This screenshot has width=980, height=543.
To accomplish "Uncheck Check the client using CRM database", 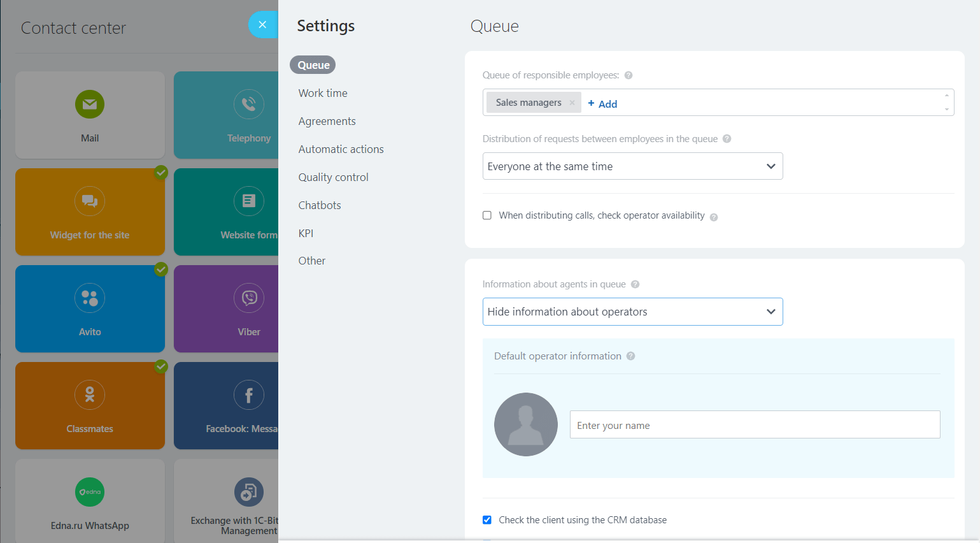I will pyautogui.click(x=487, y=520).
